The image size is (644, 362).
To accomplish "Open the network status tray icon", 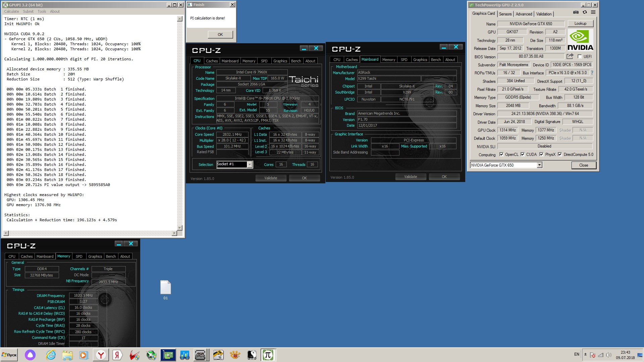I will tap(601, 355).
